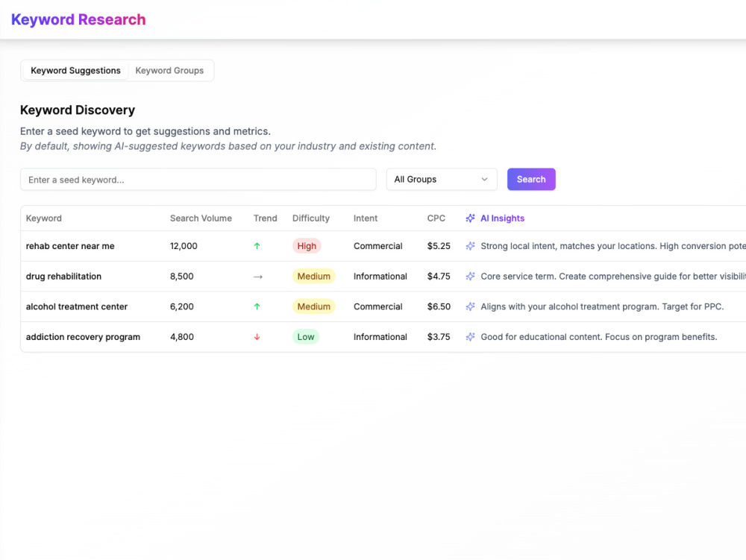Click sparkle icon in drug rehabilitation row

[x=470, y=276]
